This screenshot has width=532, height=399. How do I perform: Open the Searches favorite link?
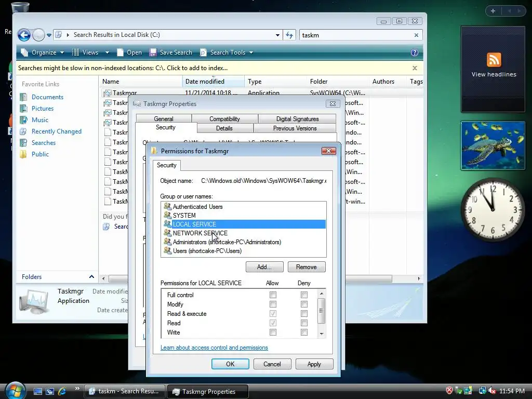point(44,143)
